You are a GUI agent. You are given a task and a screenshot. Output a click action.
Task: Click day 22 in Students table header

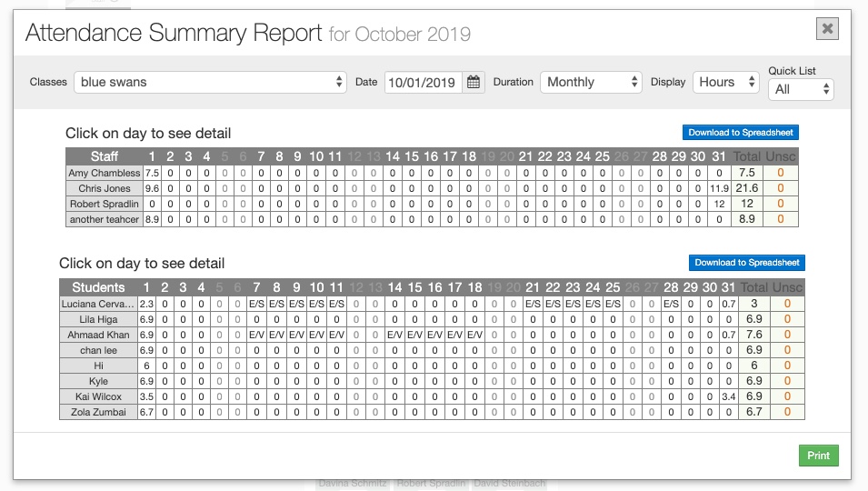[553, 287]
